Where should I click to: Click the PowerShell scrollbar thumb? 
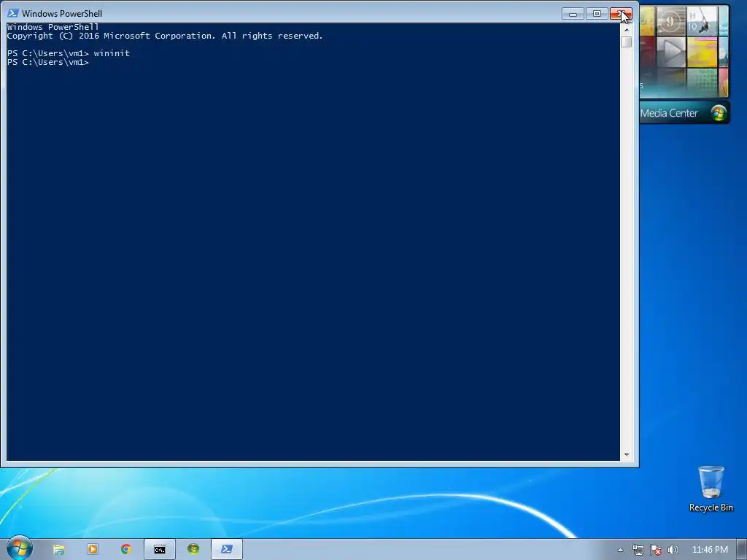click(627, 42)
